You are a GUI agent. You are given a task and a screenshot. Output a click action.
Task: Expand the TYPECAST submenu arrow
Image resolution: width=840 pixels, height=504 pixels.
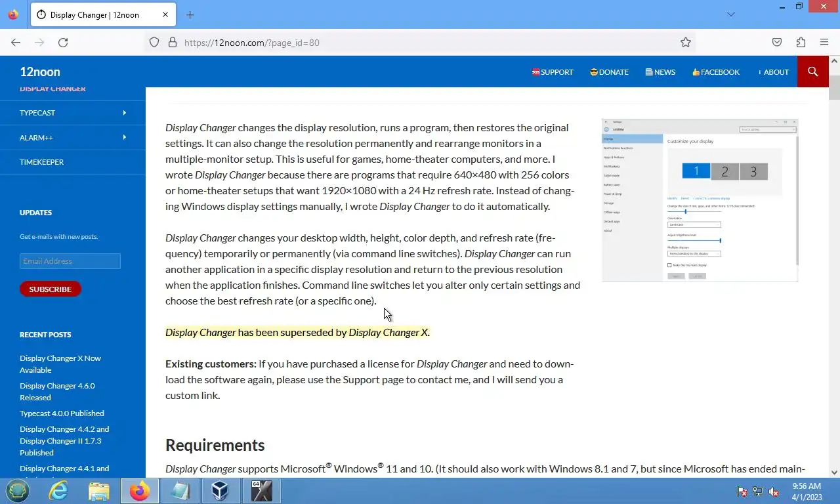click(x=124, y=113)
